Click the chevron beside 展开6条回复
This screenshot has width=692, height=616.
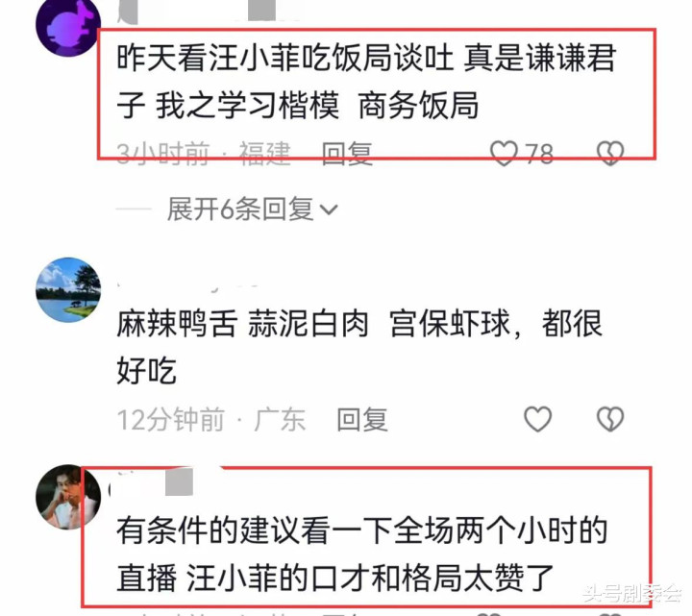pyautogui.click(x=329, y=209)
